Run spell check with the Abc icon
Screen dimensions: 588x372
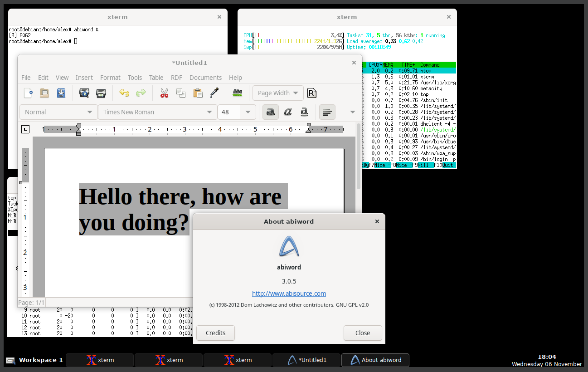238,93
